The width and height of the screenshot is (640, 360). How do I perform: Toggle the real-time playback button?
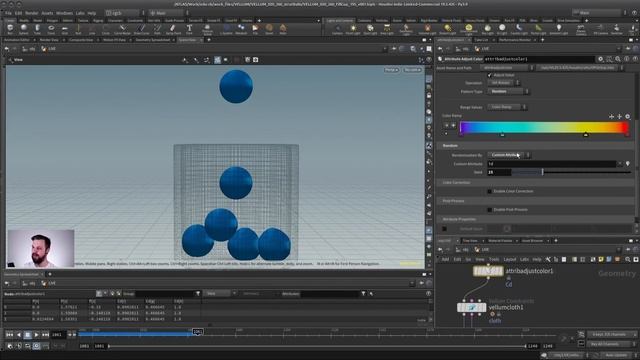(x=36, y=346)
